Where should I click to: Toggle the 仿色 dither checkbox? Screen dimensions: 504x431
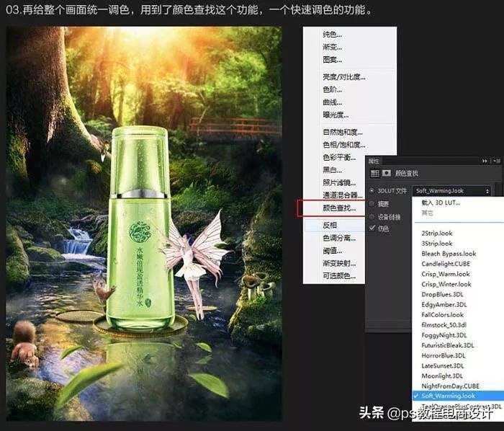point(372,228)
